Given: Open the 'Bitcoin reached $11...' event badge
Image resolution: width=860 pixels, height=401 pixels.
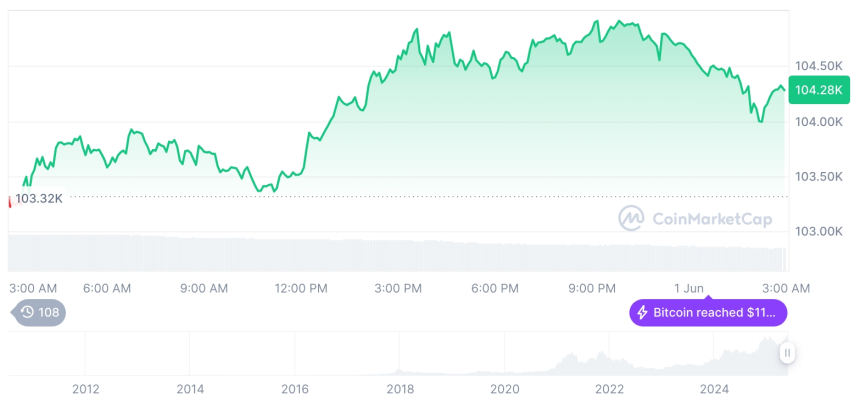Looking at the screenshot, I should (708, 313).
